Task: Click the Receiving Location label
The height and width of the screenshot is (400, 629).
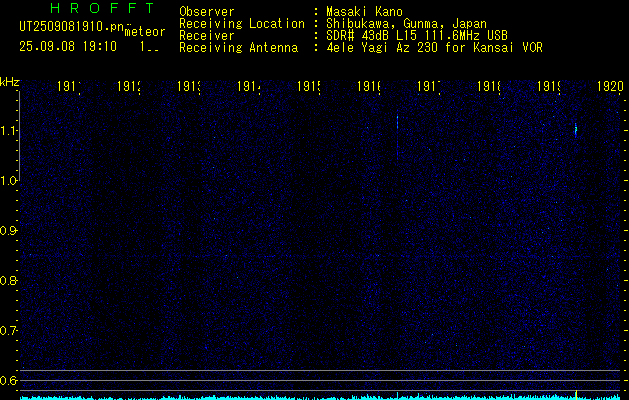Action: tap(242, 24)
